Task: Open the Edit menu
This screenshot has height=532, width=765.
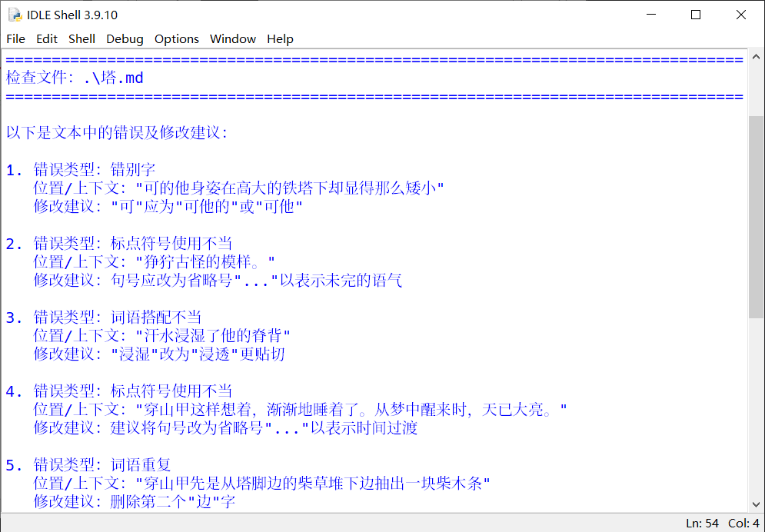Action: (47, 39)
